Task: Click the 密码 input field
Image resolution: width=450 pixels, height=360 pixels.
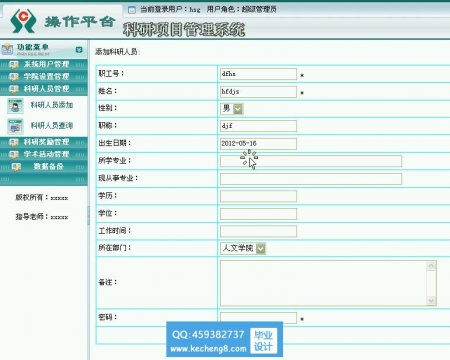Action: point(258,318)
